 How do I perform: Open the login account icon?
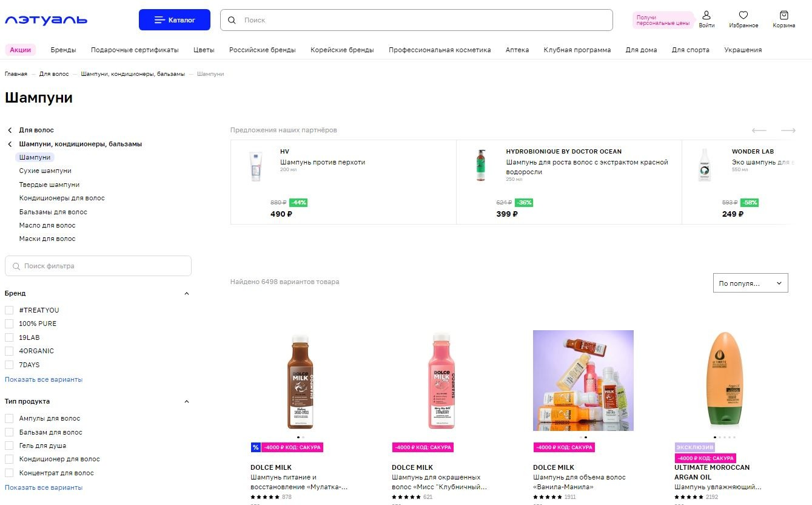[706, 15]
